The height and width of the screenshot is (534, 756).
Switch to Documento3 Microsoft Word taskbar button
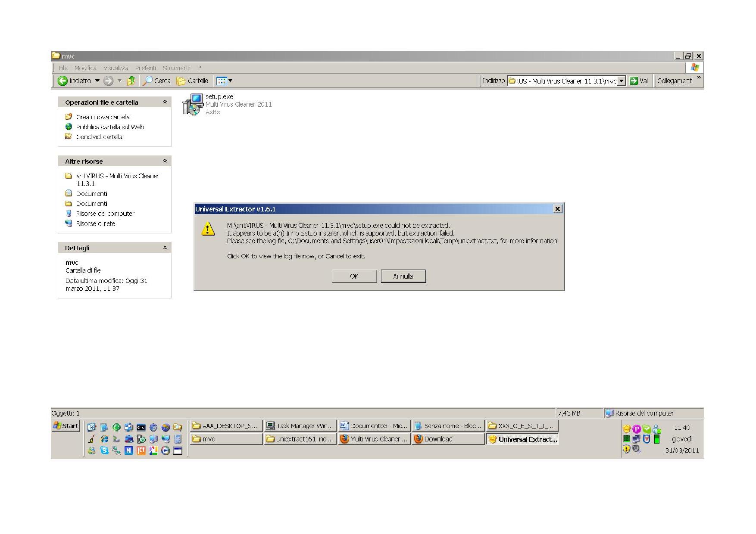pos(374,426)
